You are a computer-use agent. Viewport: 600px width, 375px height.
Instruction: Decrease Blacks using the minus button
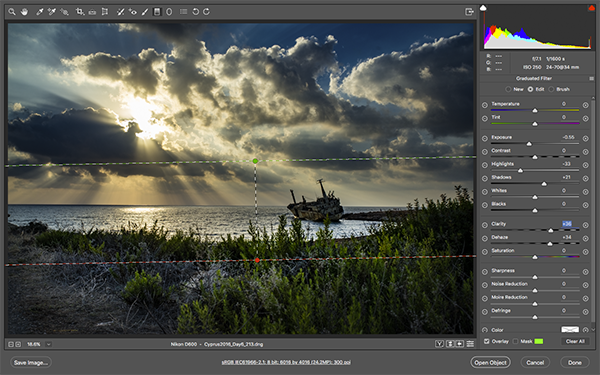(485, 205)
